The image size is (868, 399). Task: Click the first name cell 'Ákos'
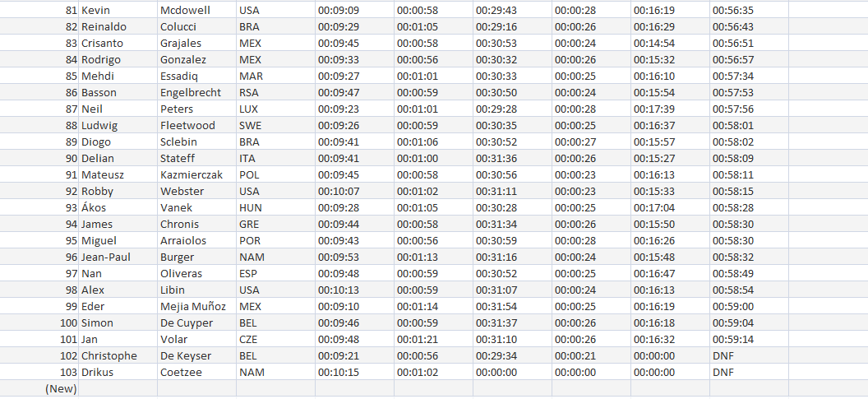pyautogui.click(x=118, y=208)
